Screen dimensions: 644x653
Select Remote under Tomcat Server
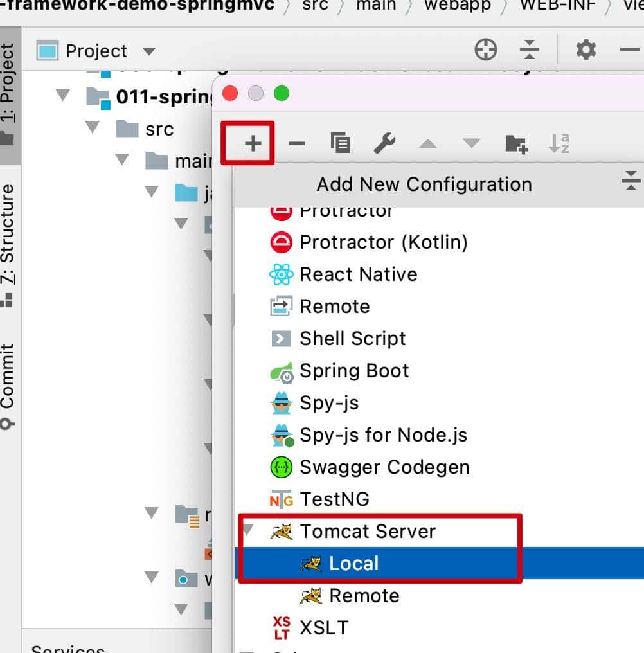tap(440, 595)
